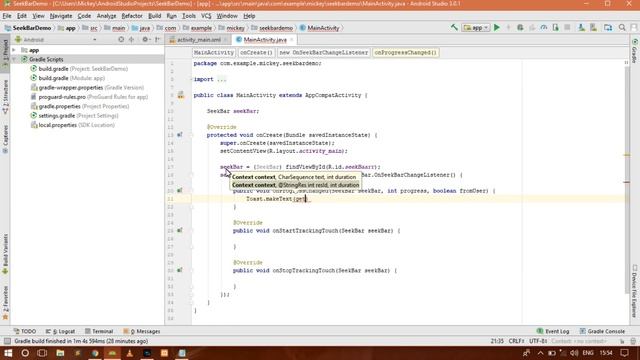Click the onCreate() structure breadcrumb
640x360 pixels.
[x=256, y=53]
